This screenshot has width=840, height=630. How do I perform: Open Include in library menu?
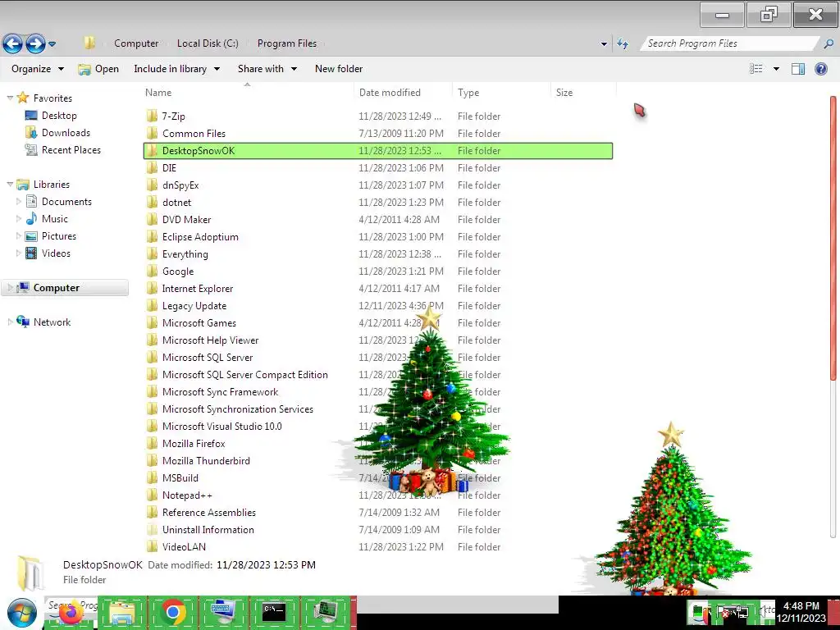click(x=177, y=69)
